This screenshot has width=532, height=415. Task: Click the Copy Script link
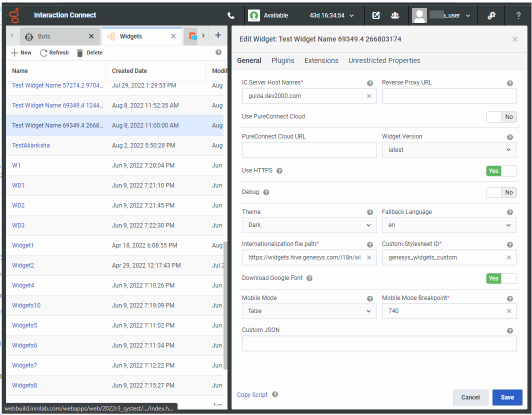click(x=252, y=395)
